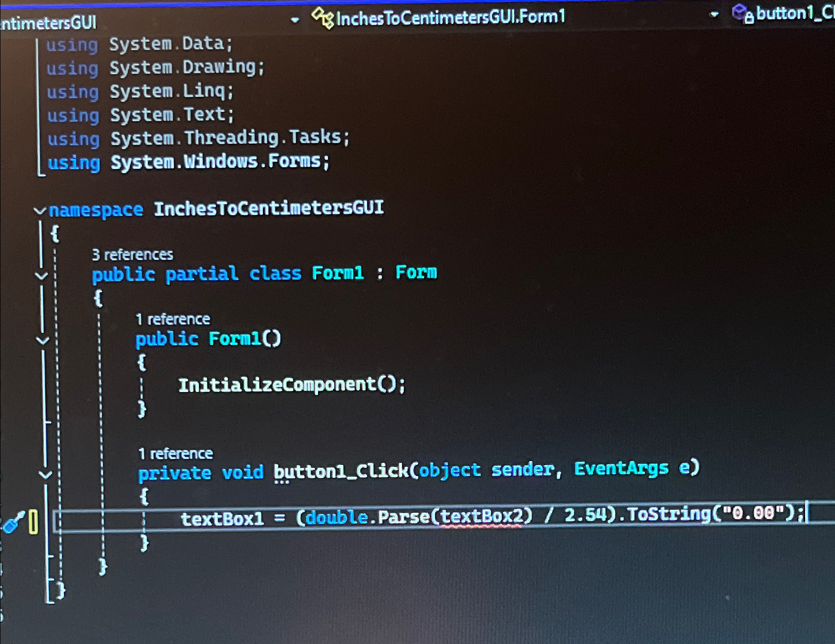
Task: Open the 3 references CodeLens above Form1
Action: point(132,255)
